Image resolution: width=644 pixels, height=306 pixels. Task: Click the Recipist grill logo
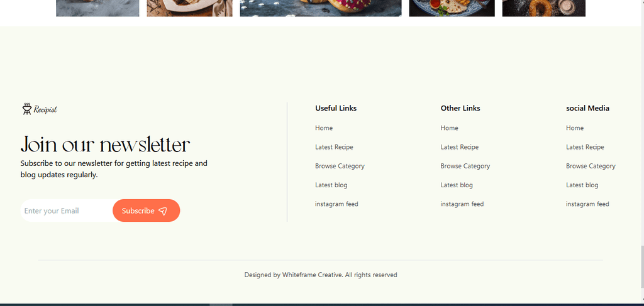pyautogui.click(x=40, y=109)
